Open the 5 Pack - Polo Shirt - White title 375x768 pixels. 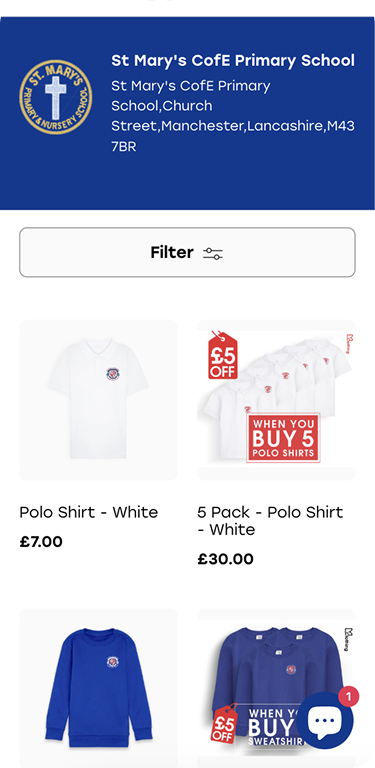click(x=270, y=521)
